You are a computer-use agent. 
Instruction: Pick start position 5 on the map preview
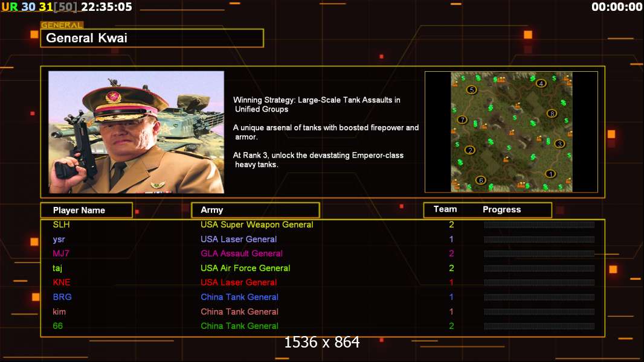(471, 90)
